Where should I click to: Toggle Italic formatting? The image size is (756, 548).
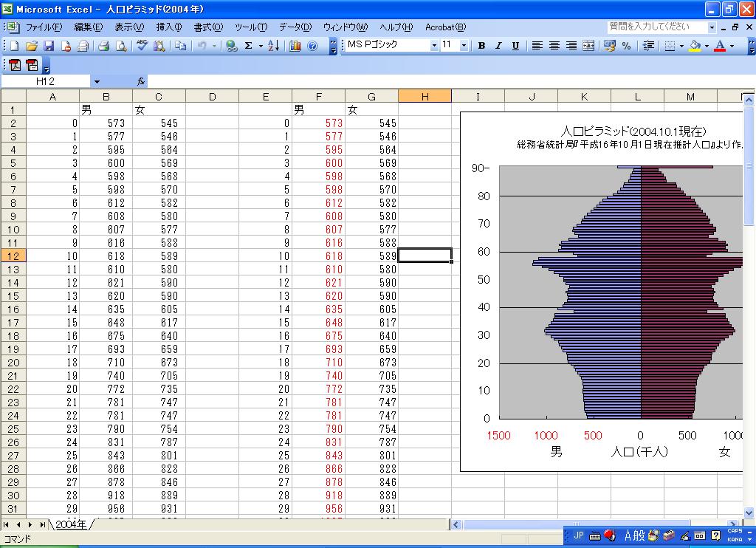coord(498,46)
